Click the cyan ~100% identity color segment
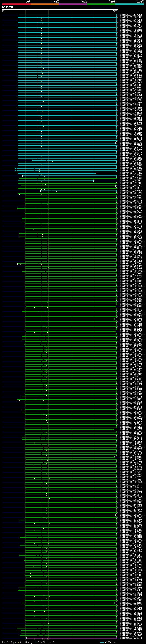Screen dimensions: 146x644 pyautogui.click(x=130, y=4)
